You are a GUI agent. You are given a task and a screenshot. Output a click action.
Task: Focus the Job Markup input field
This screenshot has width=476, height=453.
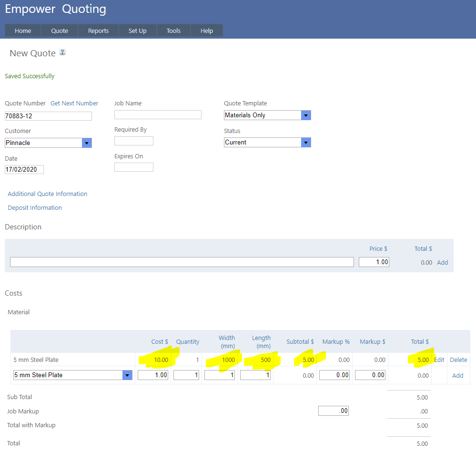point(333,411)
